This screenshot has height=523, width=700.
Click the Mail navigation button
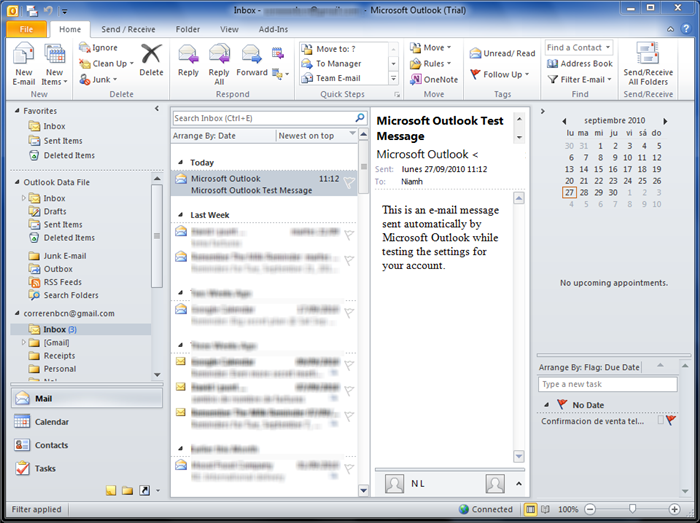pyautogui.click(x=87, y=398)
